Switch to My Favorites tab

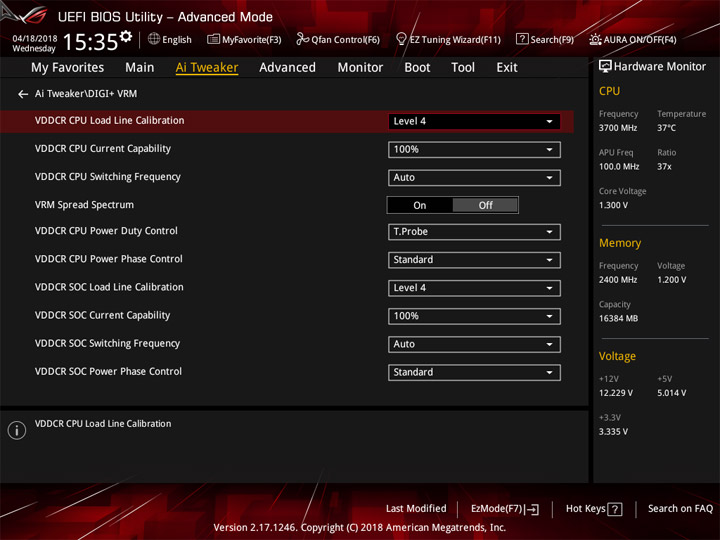(x=68, y=68)
